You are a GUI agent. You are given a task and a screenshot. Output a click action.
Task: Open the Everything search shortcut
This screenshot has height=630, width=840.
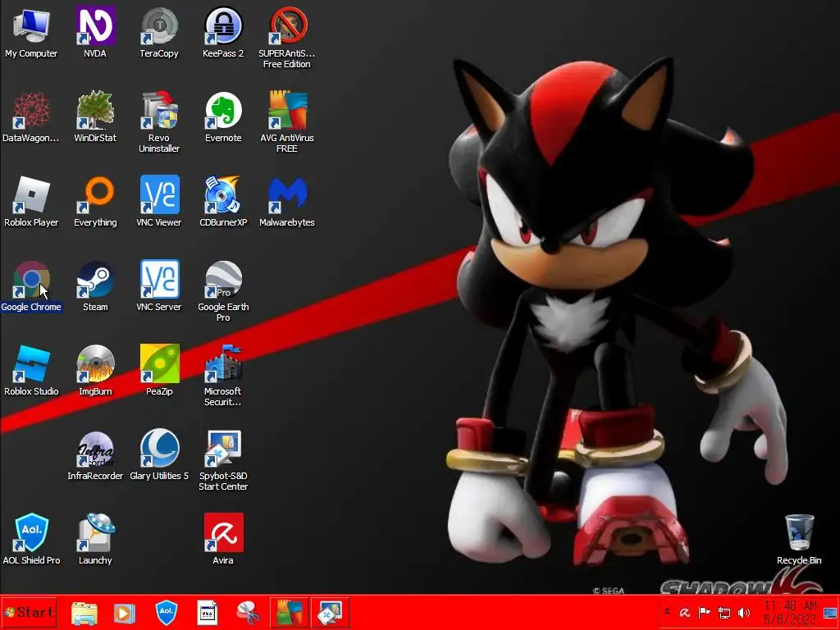click(95, 202)
